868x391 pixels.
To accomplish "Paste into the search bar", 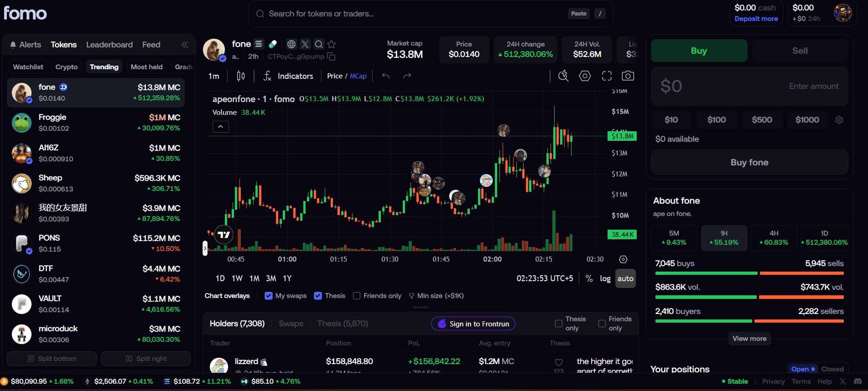I will (x=579, y=14).
